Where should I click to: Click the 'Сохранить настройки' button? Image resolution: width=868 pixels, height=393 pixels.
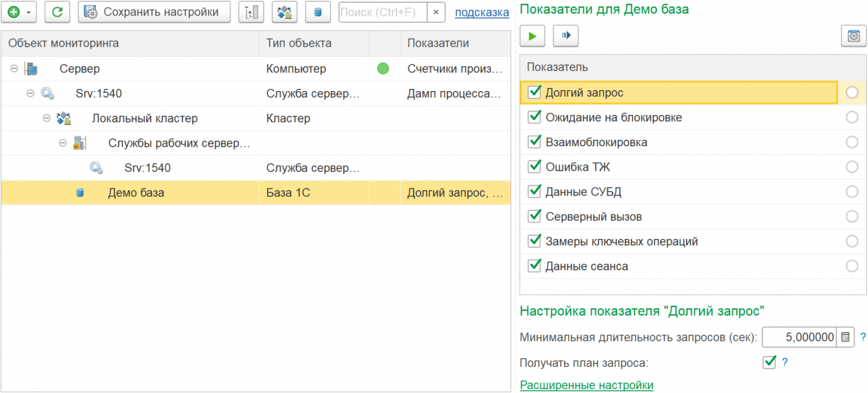(x=154, y=12)
